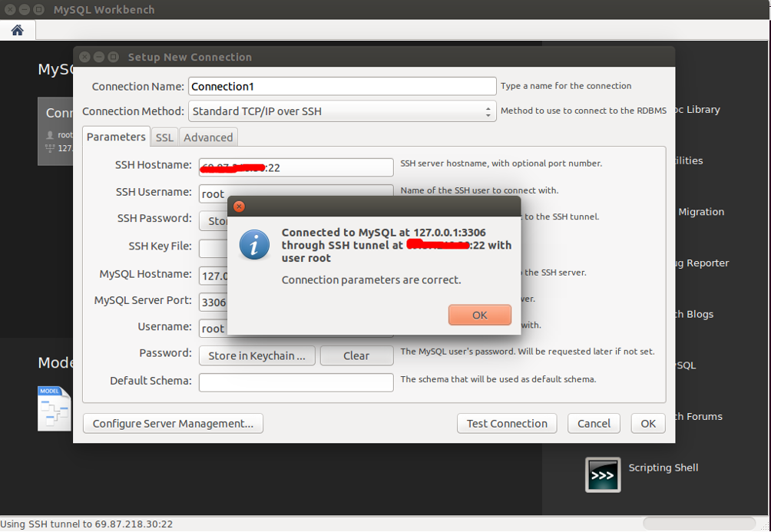Click the Scripting Shell icon
771x532 pixels.
coord(603,475)
